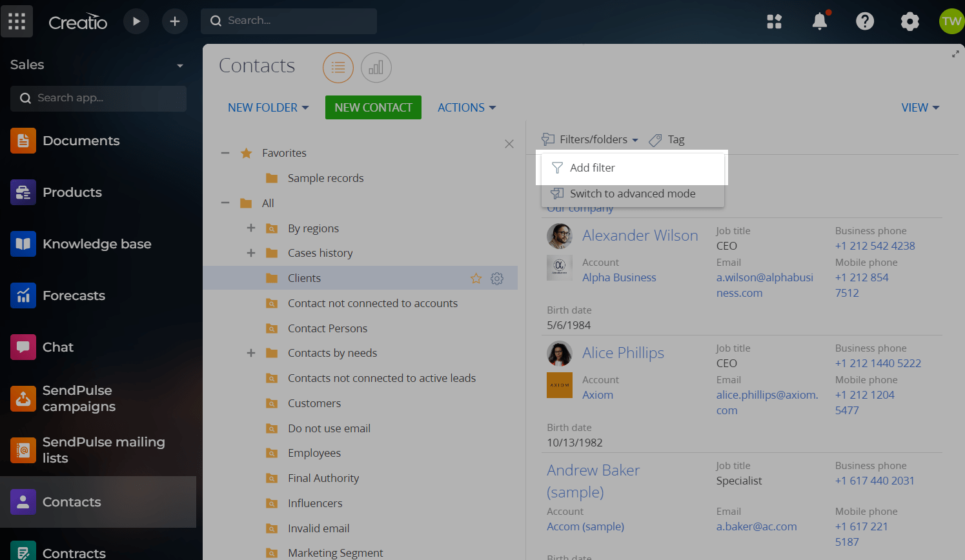Select Switch to advanced mode option
Screen dimensions: 965x560
633,194
